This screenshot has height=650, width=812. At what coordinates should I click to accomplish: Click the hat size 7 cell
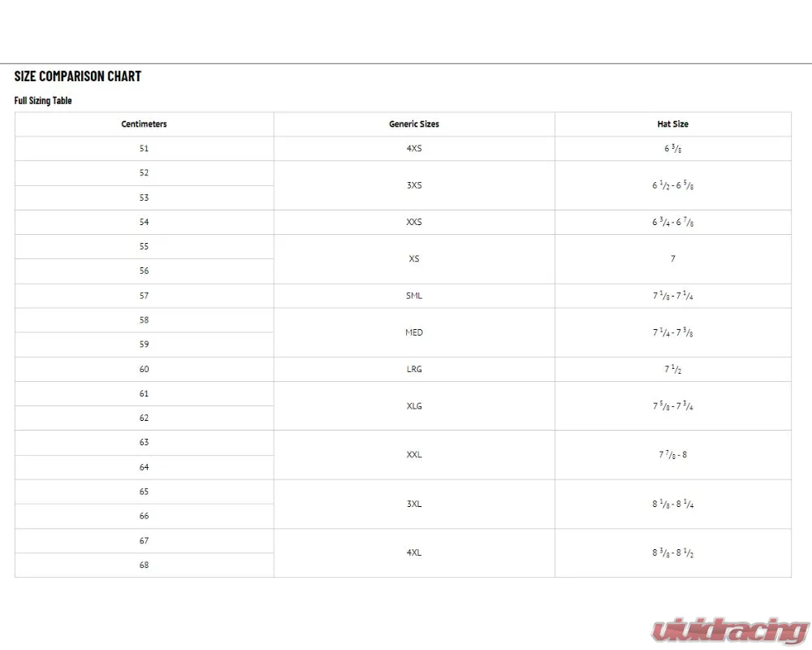point(672,258)
